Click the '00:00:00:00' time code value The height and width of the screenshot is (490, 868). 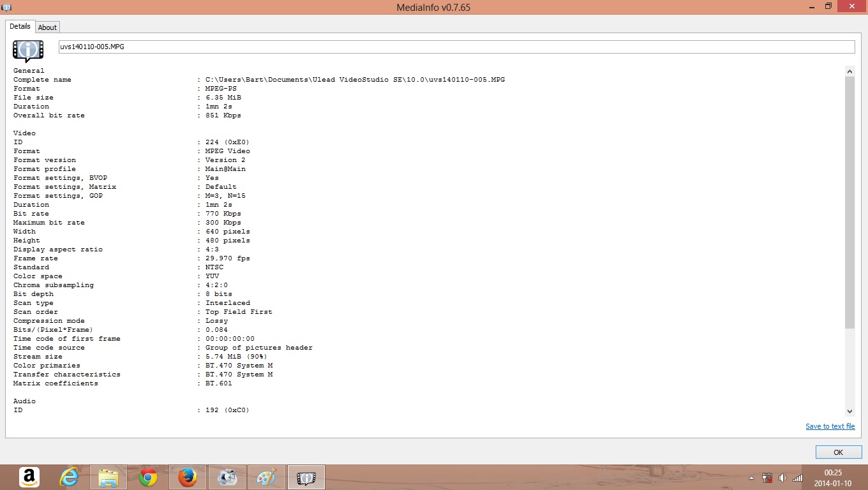click(230, 339)
